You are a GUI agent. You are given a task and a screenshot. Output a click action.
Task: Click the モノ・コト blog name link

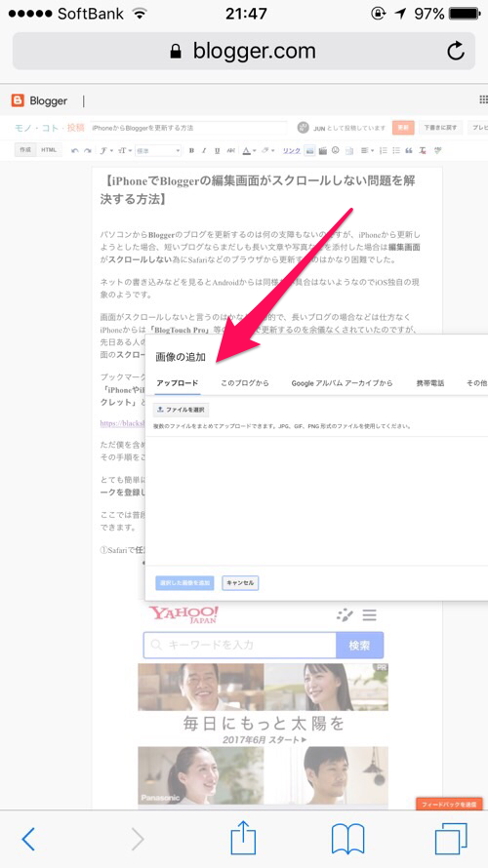tap(38, 128)
